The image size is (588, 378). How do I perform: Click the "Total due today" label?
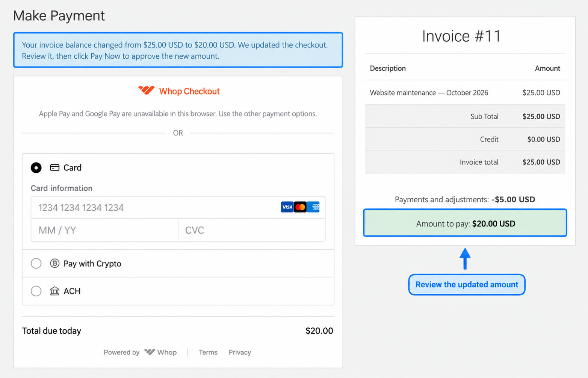[51, 331]
